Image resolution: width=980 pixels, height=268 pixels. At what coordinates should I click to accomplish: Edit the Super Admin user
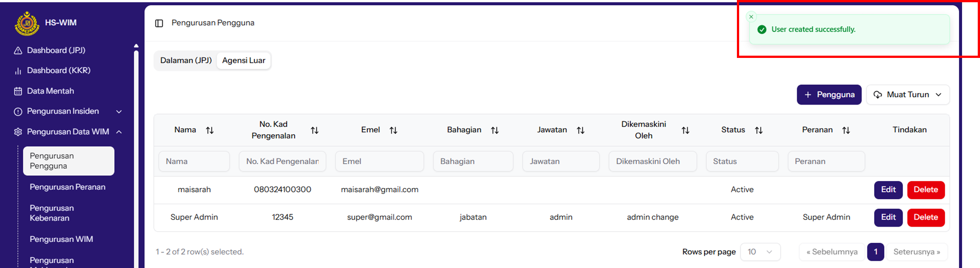888,217
